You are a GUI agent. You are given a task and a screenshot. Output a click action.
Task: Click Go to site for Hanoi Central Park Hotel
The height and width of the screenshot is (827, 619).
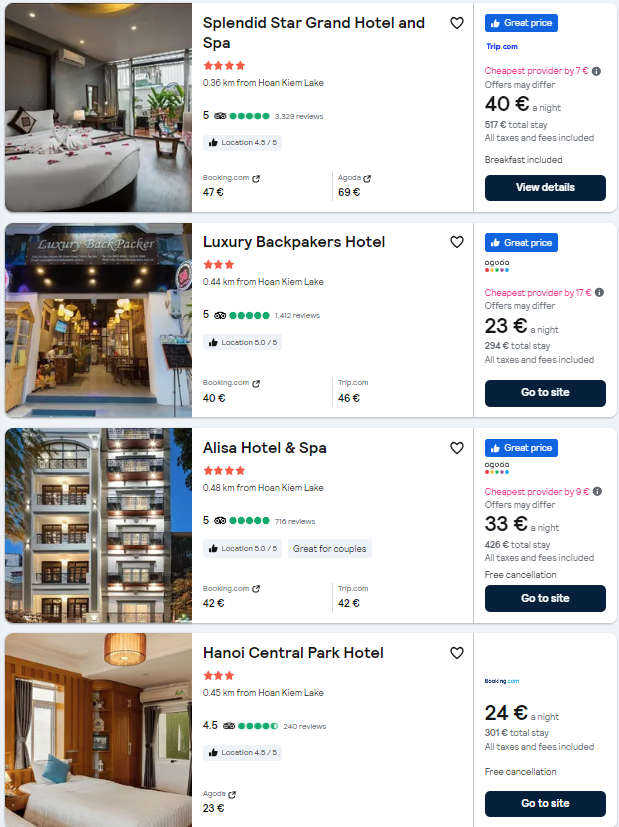click(x=545, y=803)
